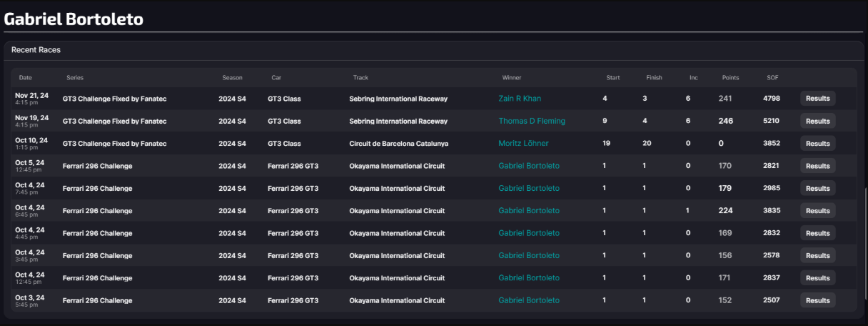Click the Recent Races panel title

click(x=36, y=50)
